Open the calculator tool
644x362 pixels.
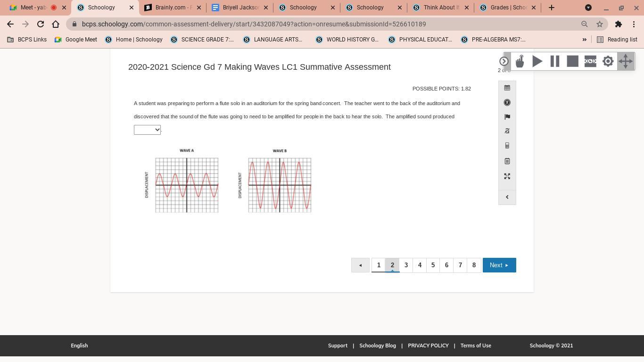(507, 146)
